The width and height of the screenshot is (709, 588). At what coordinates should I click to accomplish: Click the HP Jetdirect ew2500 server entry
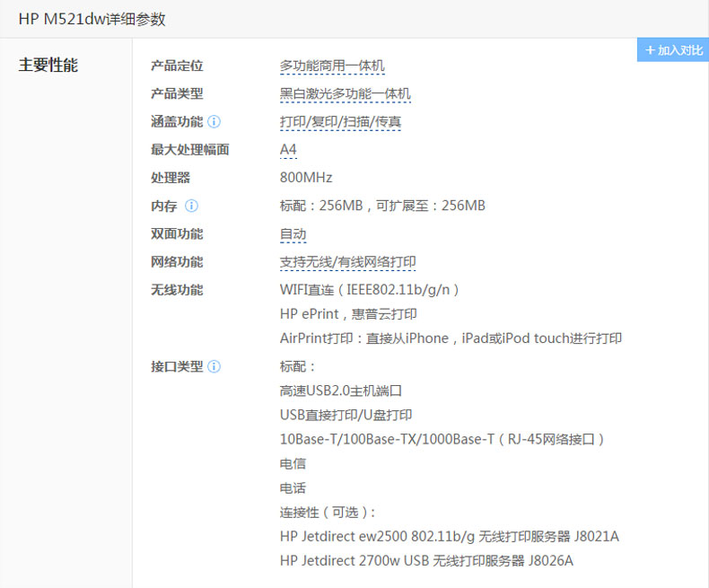point(449,537)
